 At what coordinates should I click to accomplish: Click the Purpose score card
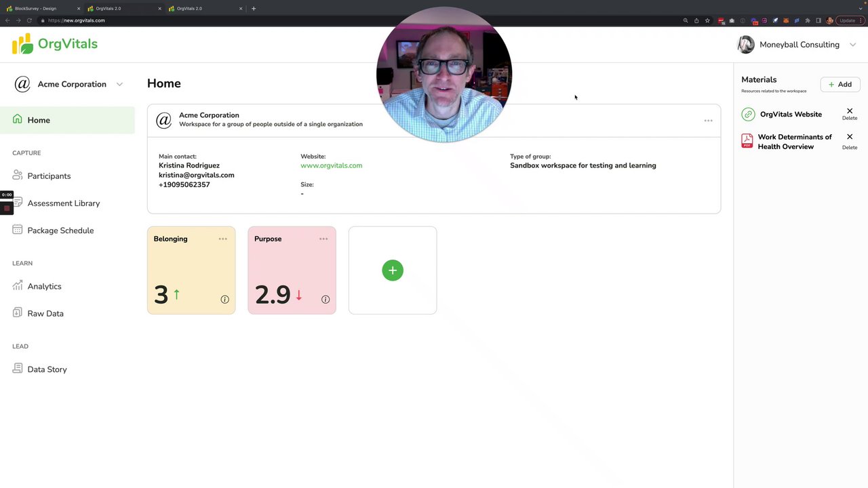pyautogui.click(x=292, y=270)
